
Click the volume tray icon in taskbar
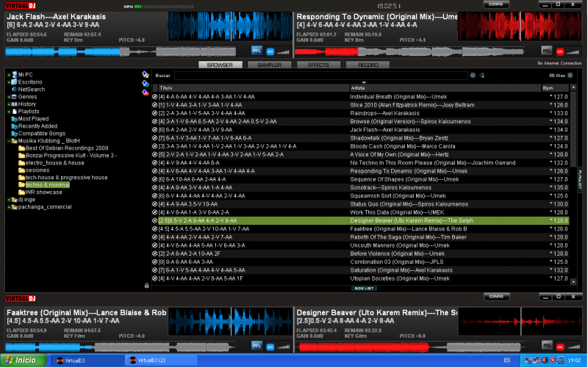pos(545,360)
